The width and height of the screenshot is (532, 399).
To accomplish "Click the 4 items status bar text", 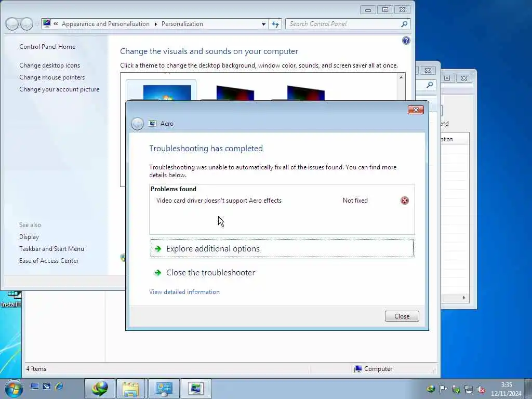I will 36,369.
